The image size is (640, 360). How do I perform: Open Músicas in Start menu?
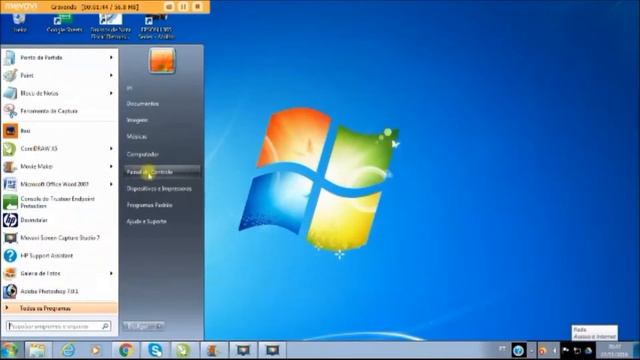(x=136, y=136)
